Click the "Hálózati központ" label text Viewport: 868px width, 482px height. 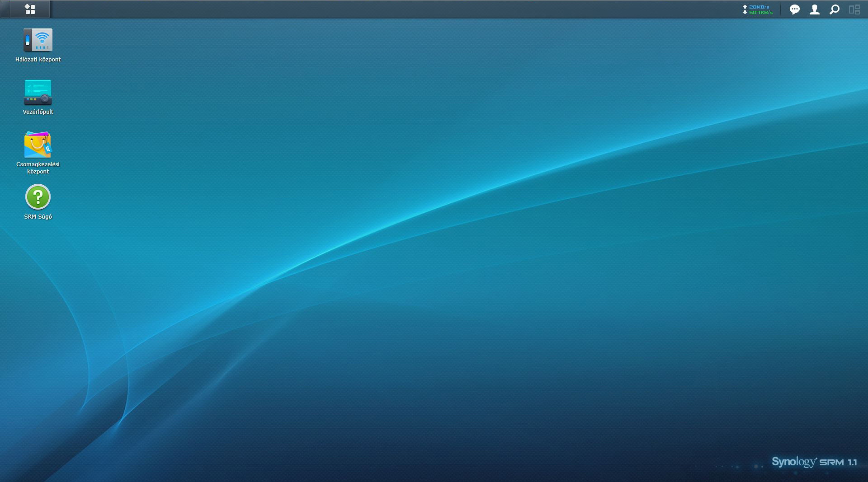click(38, 59)
